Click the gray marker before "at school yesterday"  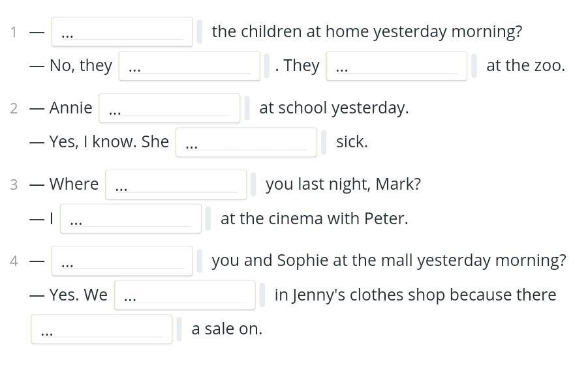pyautogui.click(x=247, y=108)
